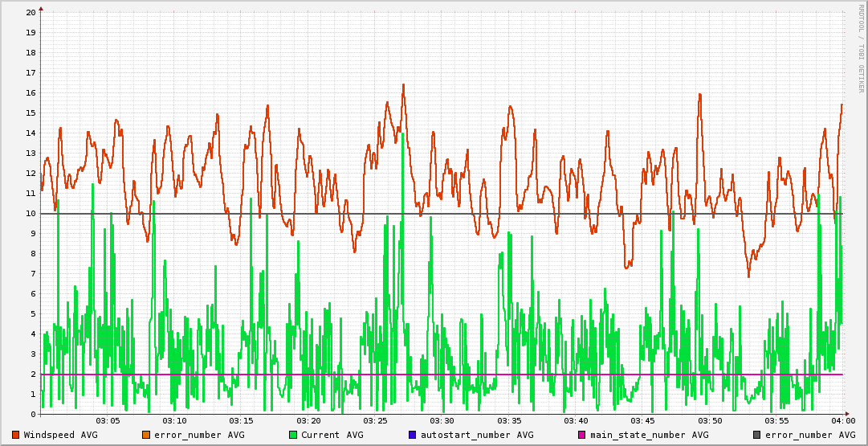The width and height of the screenshot is (868, 446).
Task: Select the 'main_state_number AVG' legend label
Action: click(650, 435)
